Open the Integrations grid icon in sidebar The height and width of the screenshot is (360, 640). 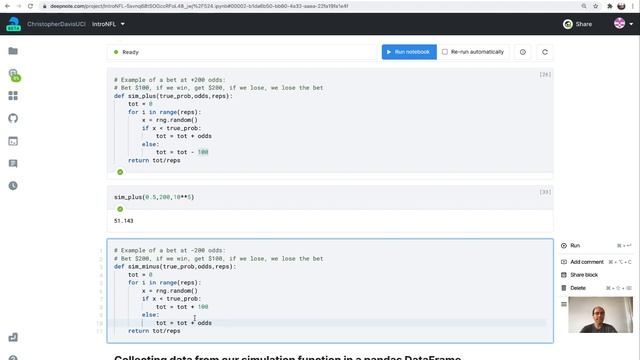[x=13, y=96]
